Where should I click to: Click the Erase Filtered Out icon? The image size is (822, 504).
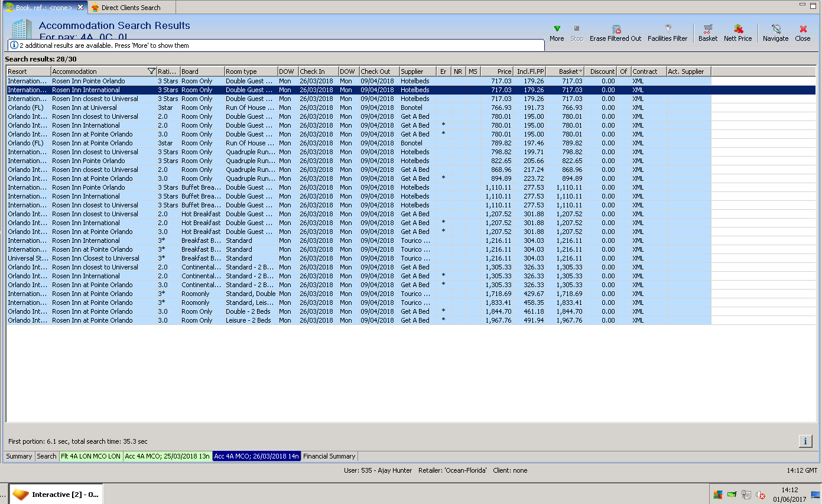(x=616, y=29)
